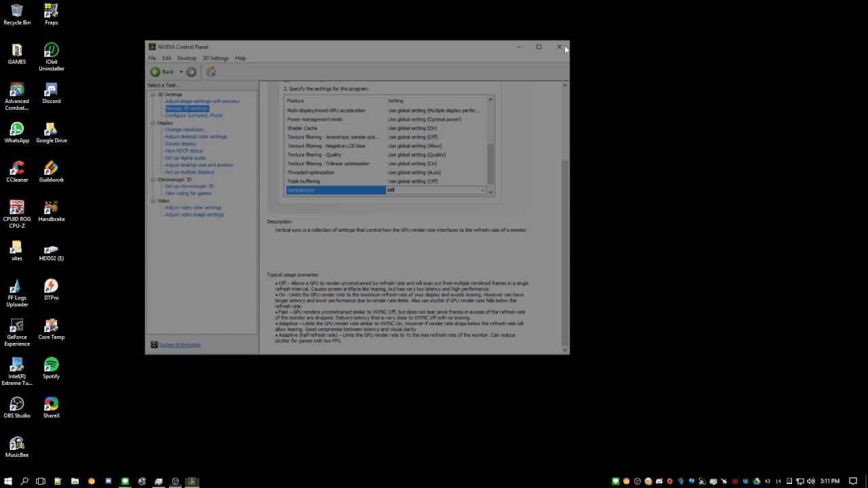
Task: Click the Forward arrow toolbar icon
Action: click(191, 72)
